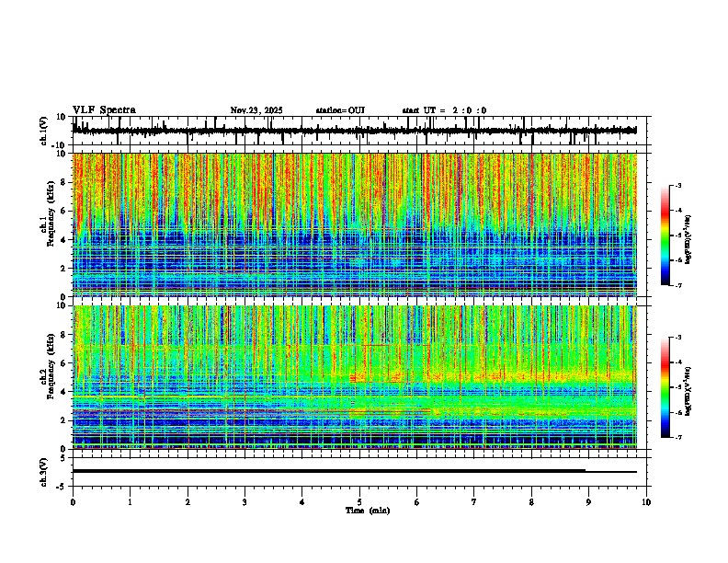
Task: Click the "start UT = 2 : 0 : 0" text
Action: pos(444,110)
